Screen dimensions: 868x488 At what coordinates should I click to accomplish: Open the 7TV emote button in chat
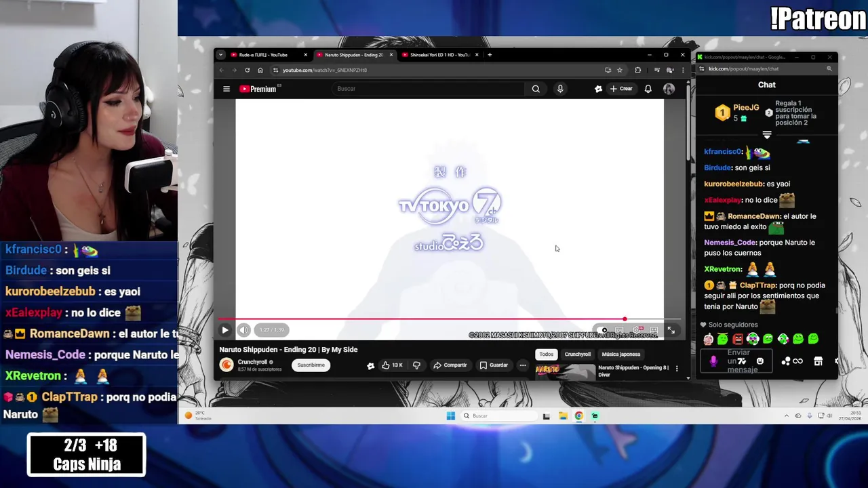(742, 361)
